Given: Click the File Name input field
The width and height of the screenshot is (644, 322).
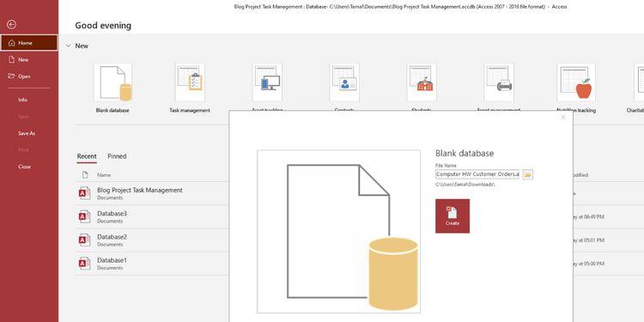Looking at the screenshot, I should (477, 174).
